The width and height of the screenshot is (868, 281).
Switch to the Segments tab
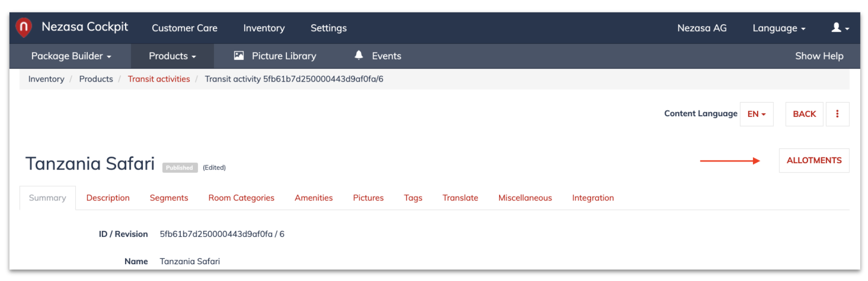(x=169, y=198)
